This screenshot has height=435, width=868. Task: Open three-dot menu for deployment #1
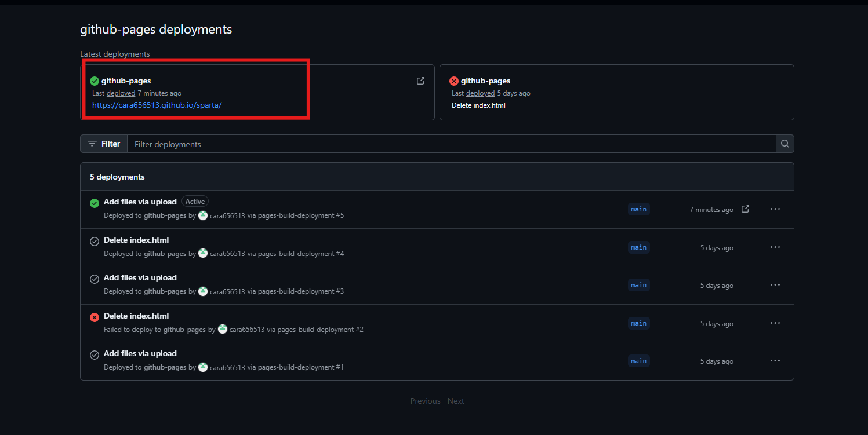click(775, 361)
